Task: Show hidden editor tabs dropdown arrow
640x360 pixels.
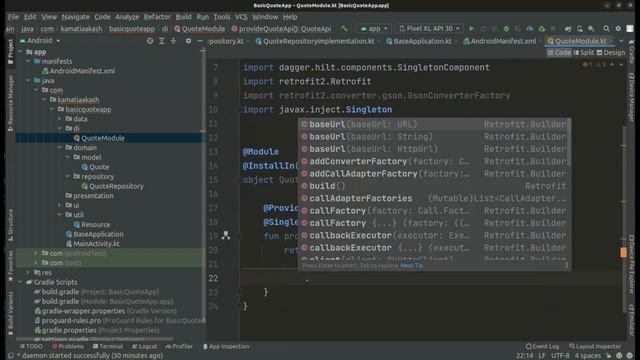Action: click(x=621, y=41)
